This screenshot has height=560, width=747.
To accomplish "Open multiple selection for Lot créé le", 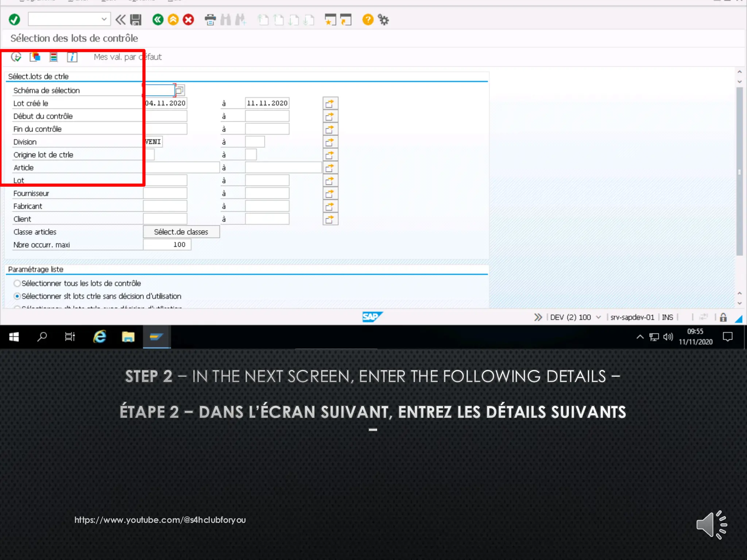I will (x=330, y=104).
